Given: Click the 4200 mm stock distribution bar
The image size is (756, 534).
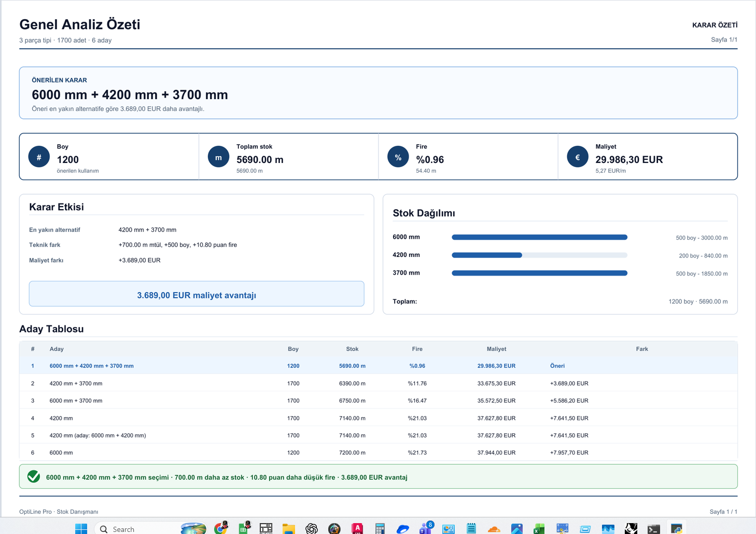Looking at the screenshot, I should (x=539, y=255).
